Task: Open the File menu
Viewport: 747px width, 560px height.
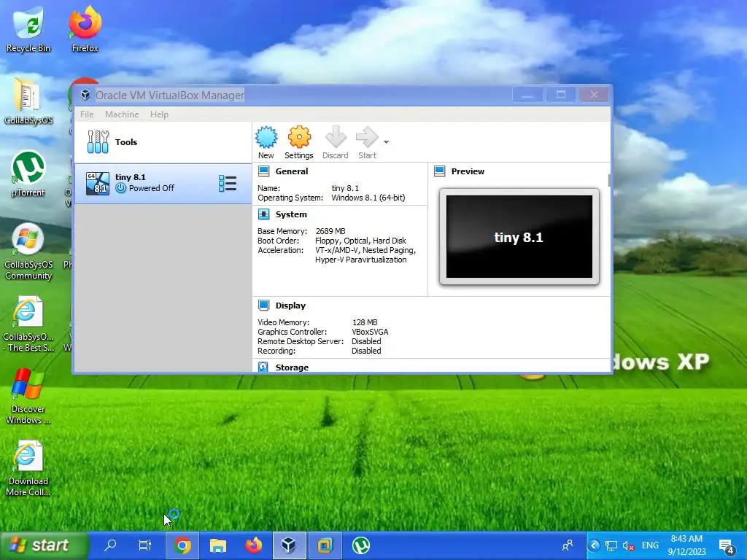Action: point(87,114)
